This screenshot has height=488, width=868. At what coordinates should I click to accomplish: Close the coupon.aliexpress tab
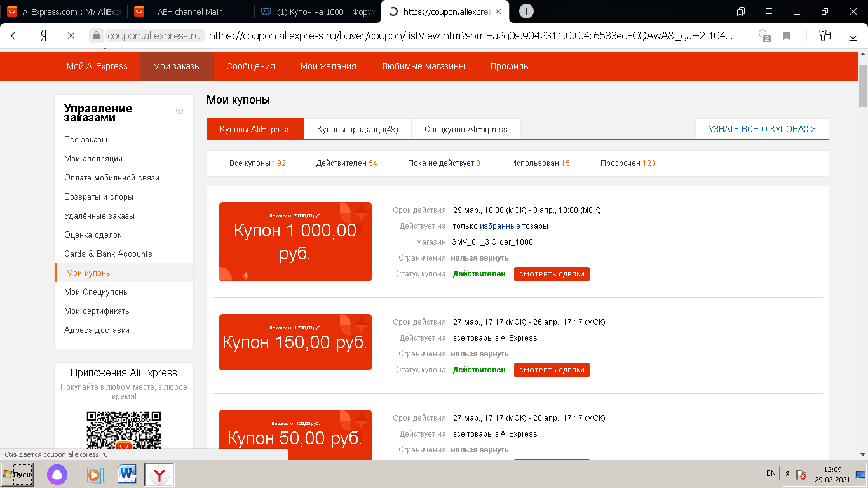coord(498,11)
